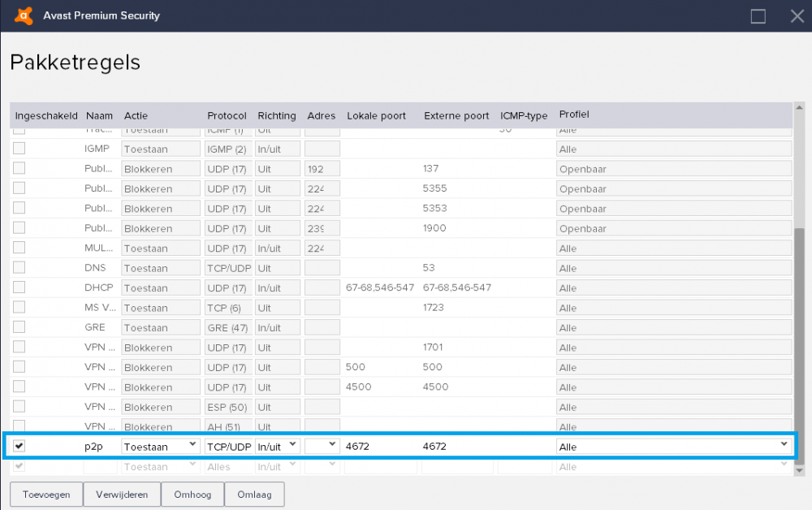Click the p2p Lokale poort field 4672
The width and height of the screenshot is (812, 510).
[379, 446]
